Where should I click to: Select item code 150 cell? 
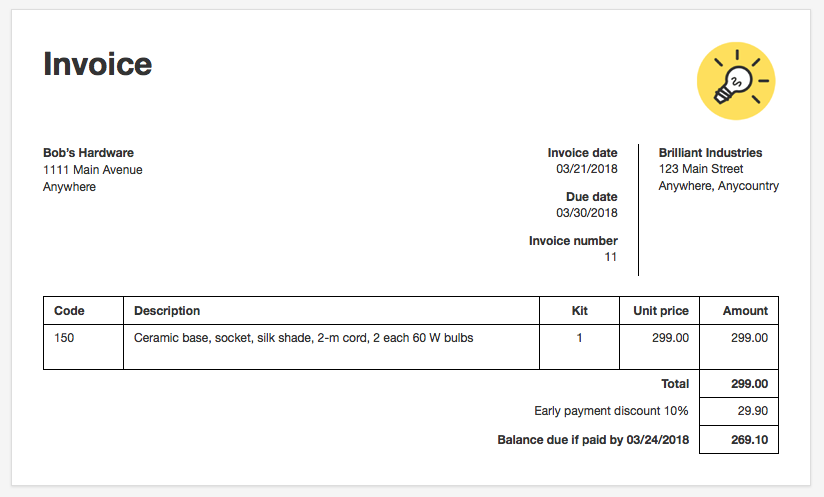pos(84,347)
